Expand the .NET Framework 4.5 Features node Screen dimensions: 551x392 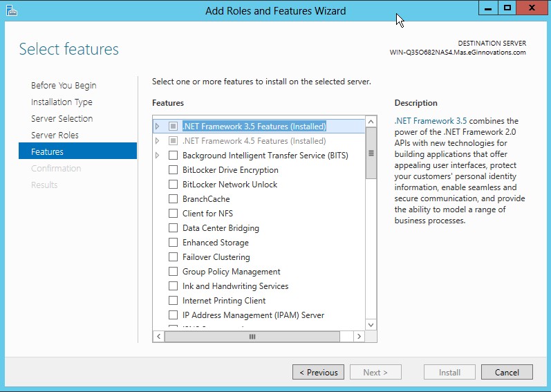click(158, 141)
